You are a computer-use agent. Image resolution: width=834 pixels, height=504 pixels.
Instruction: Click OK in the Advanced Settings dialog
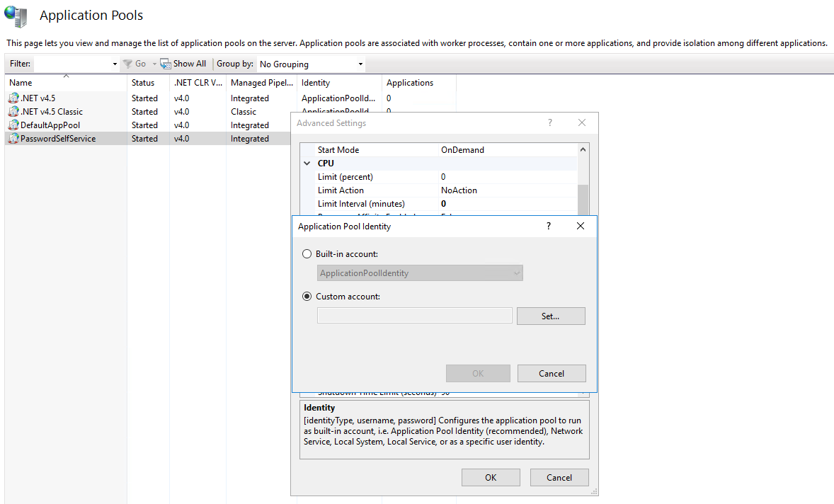tap(490, 478)
